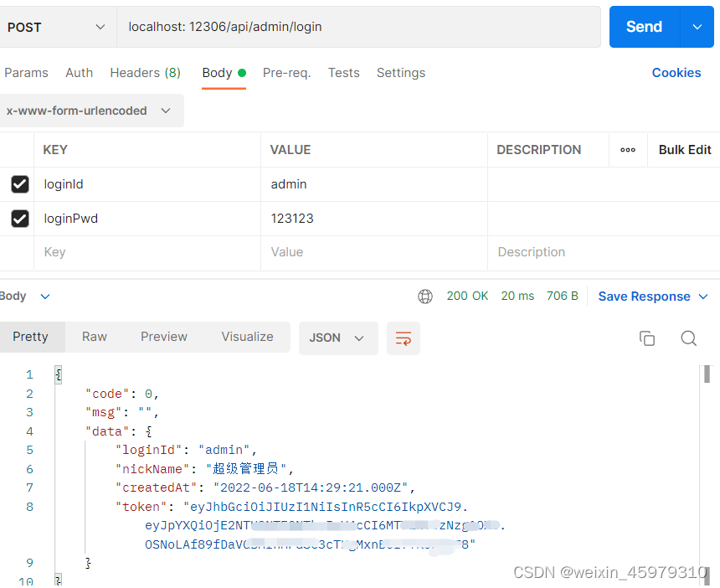Toggle the wrap lines icon

coord(404,338)
